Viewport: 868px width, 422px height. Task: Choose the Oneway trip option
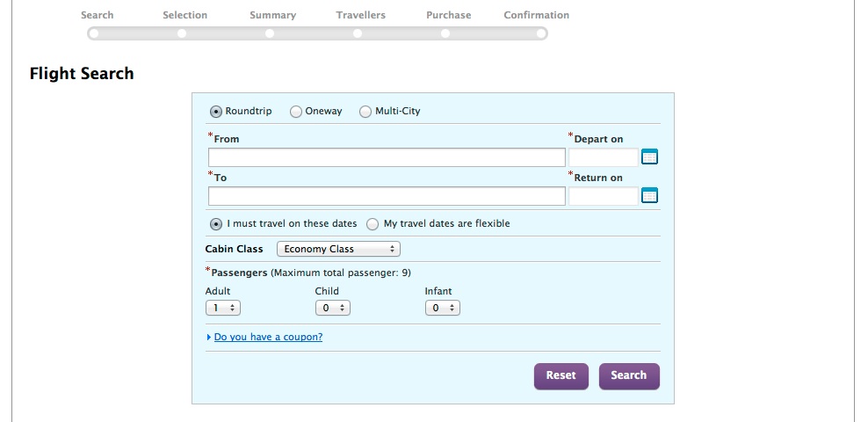coord(296,112)
